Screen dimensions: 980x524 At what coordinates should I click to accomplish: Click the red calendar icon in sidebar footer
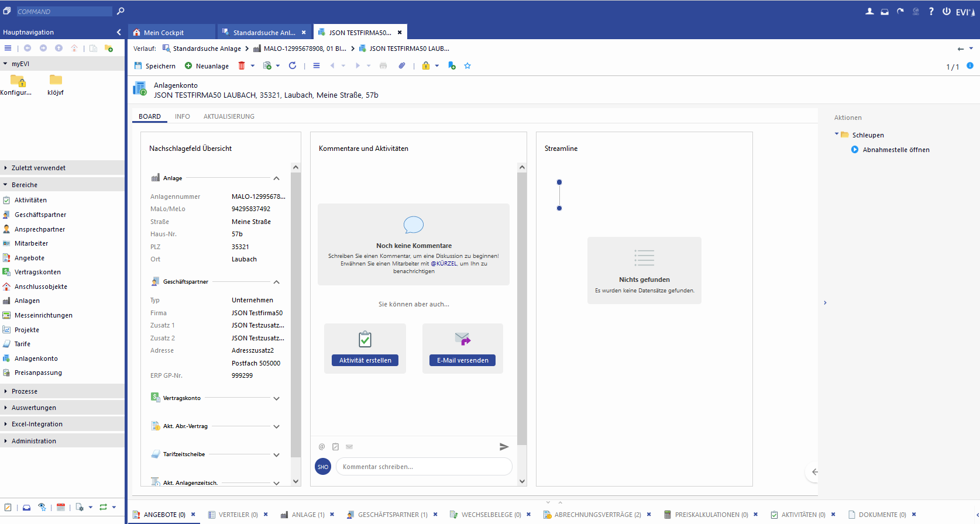[61, 507]
